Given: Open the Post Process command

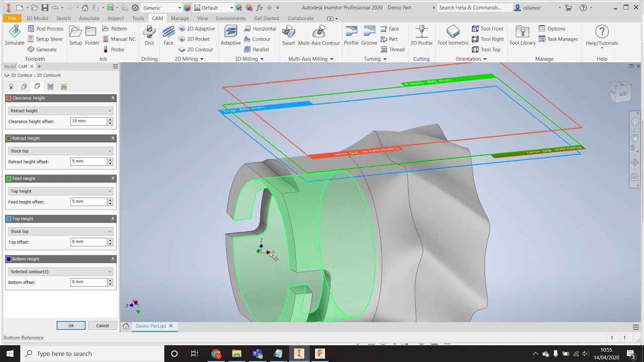Looking at the screenshot, I should tap(45, 29).
